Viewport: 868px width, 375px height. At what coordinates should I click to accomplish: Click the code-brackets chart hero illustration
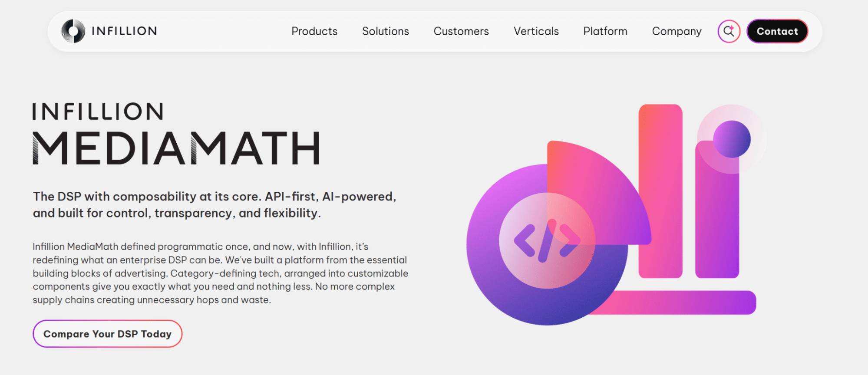tap(617, 214)
